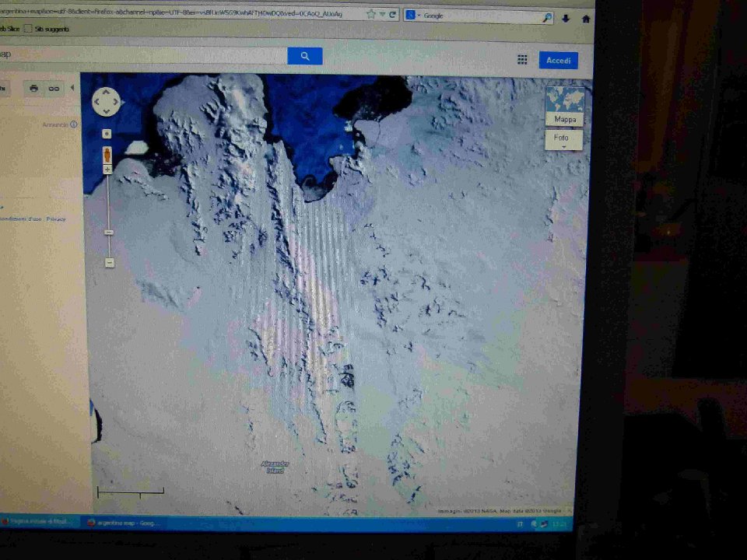
Task: Switch to the argentina map taskbar window
Action: pos(122,523)
